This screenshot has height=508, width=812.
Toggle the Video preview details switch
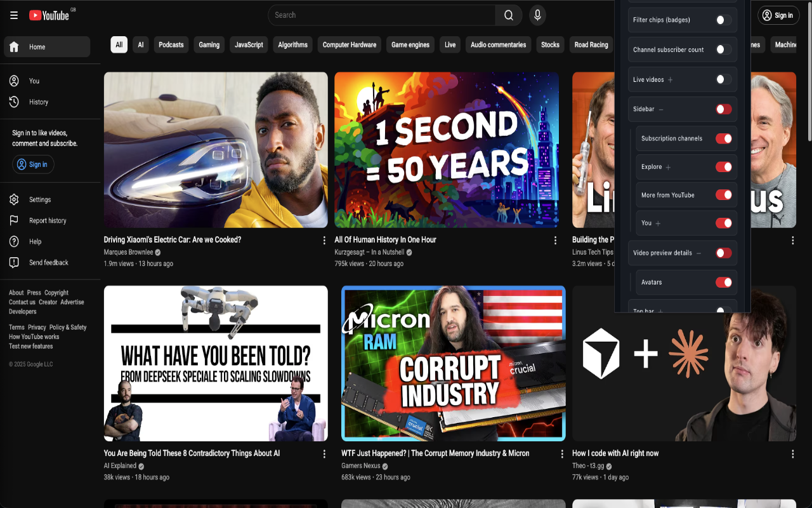click(x=723, y=253)
